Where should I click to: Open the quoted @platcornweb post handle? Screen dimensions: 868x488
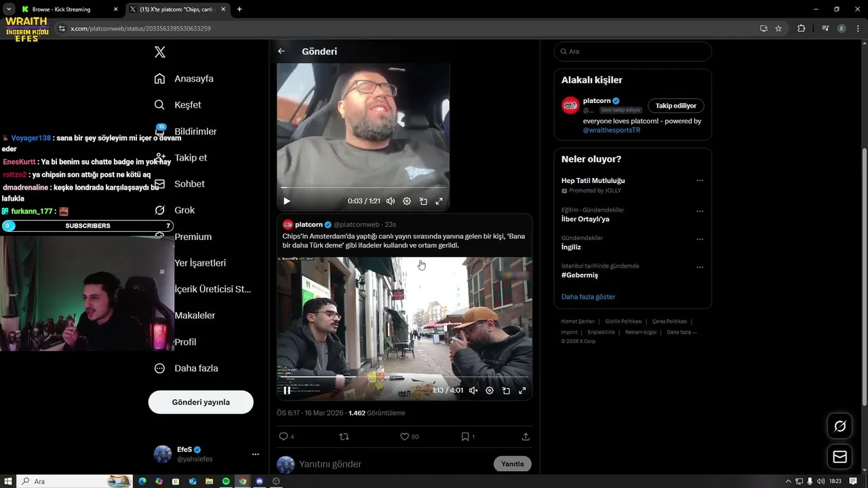[357, 224]
